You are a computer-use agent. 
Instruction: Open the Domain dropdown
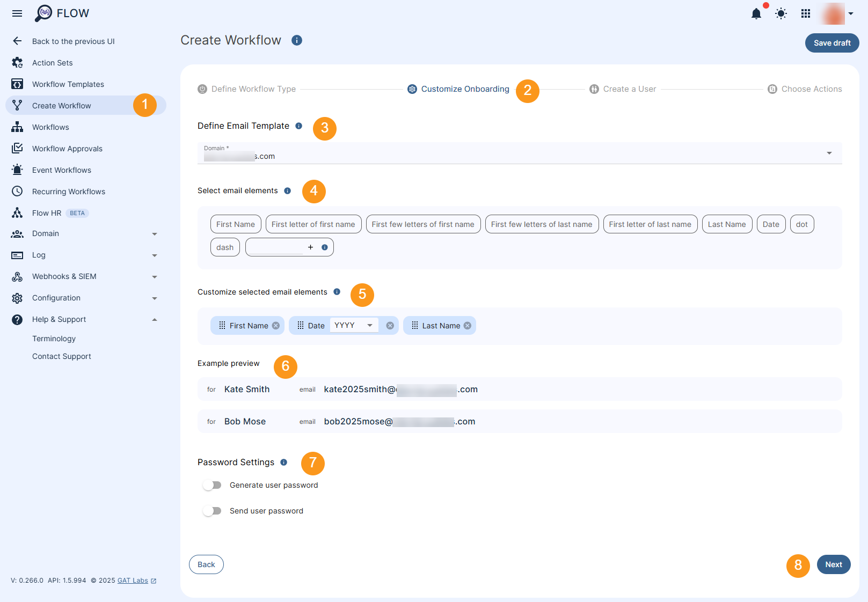pos(829,153)
